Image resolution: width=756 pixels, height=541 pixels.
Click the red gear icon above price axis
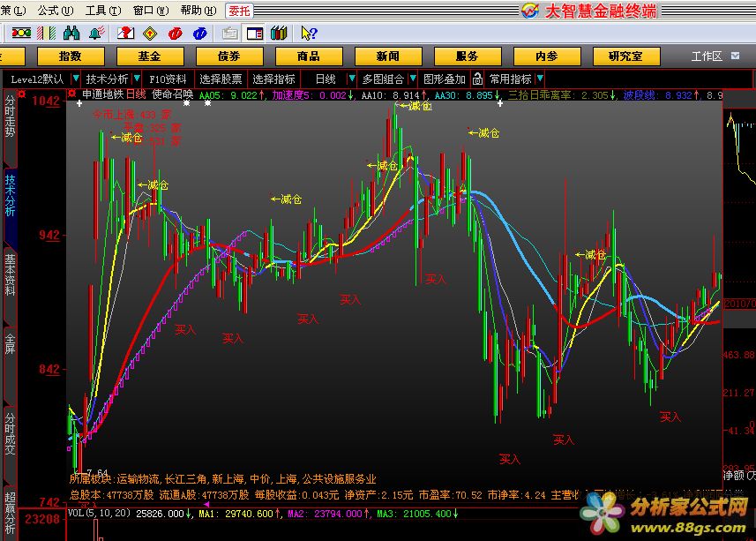point(22,94)
